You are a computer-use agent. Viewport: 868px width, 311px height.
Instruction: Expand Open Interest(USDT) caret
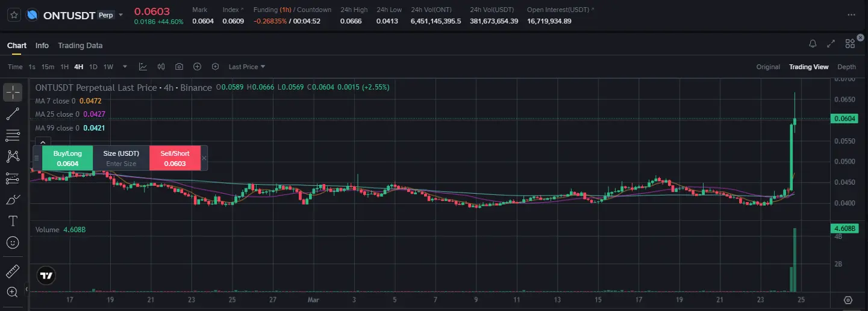593,10
